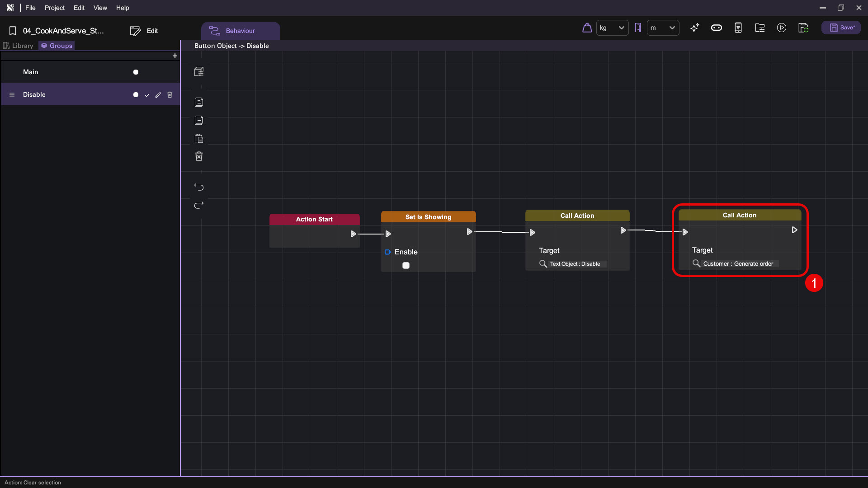Toggle the white dot on Disable group

point(136,95)
